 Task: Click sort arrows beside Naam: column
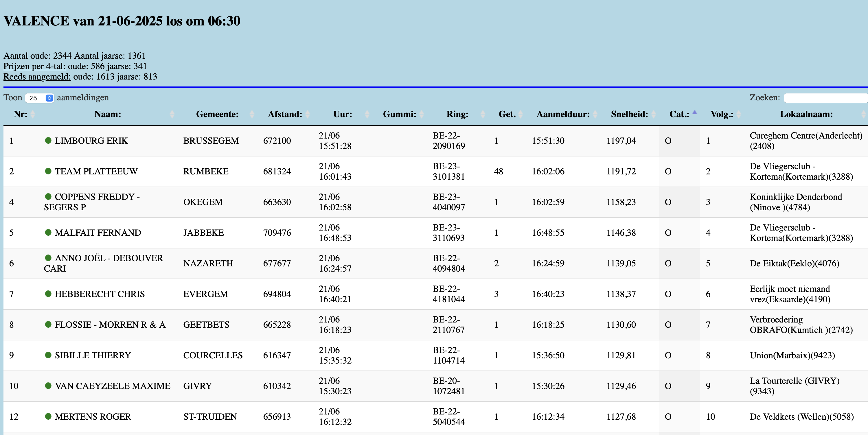(172, 114)
